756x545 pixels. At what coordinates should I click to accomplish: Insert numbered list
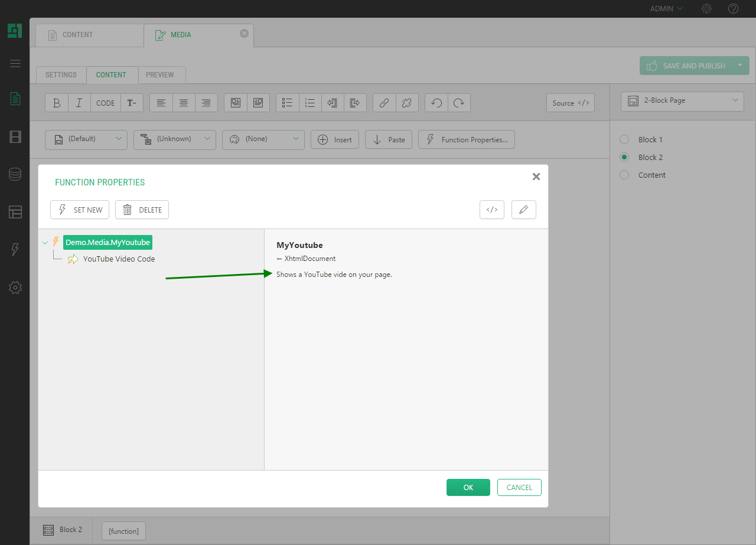pyautogui.click(x=310, y=103)
